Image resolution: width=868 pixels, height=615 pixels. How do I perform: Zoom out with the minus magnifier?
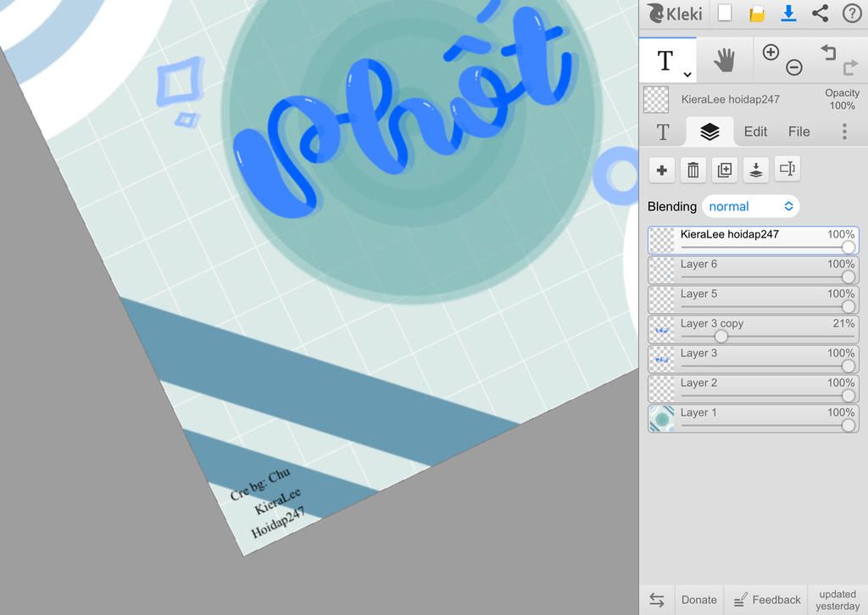(x=793, y=68)
